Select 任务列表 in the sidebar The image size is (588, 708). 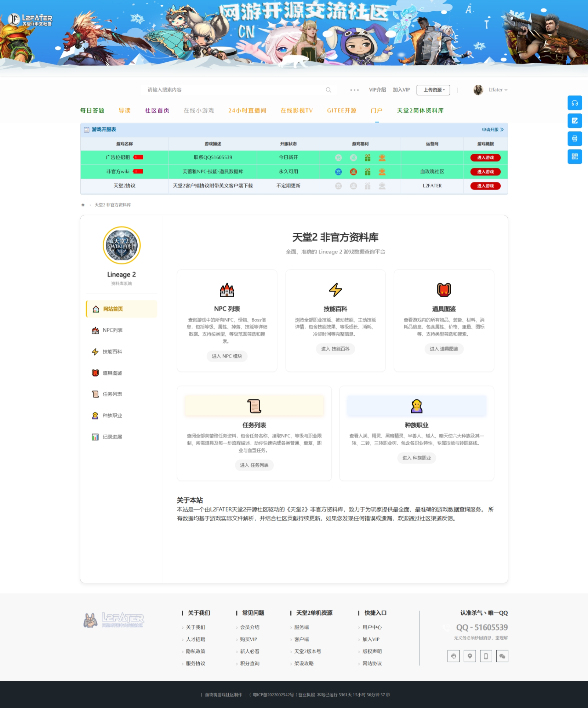(121, 394)
